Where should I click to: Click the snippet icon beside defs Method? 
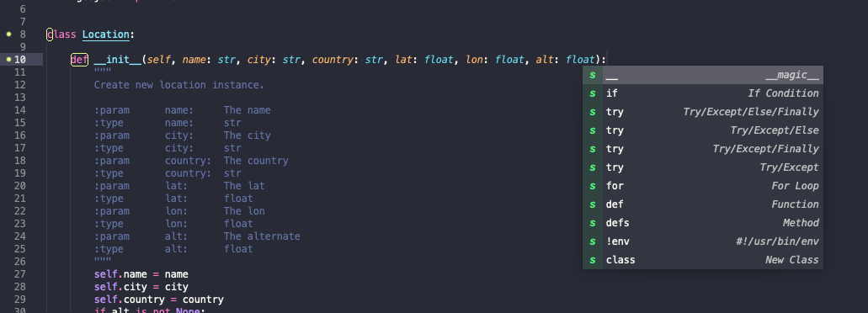(x=593, y=223)
